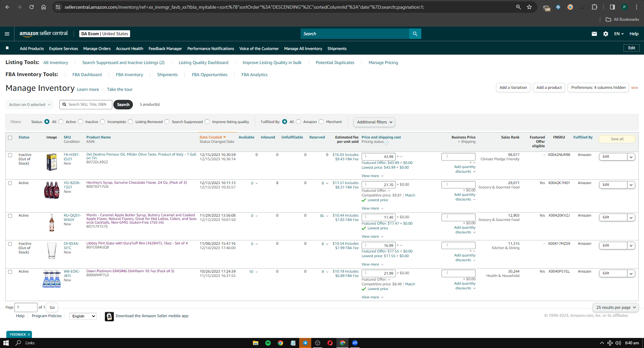Click the volume speaker tray icon
Viewport: 644px width, 348px height.
pos(618,343)
